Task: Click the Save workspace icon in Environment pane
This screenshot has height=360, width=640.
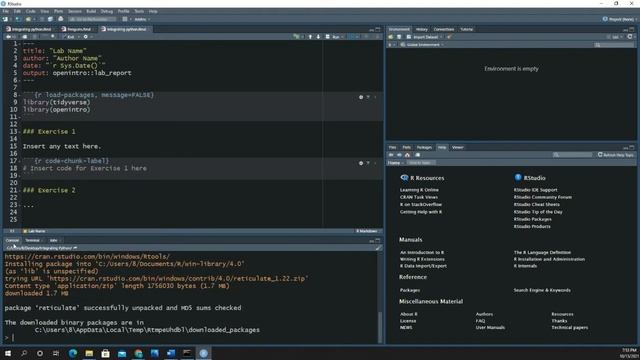Action: pyautogui.click(x=399, y=37)
